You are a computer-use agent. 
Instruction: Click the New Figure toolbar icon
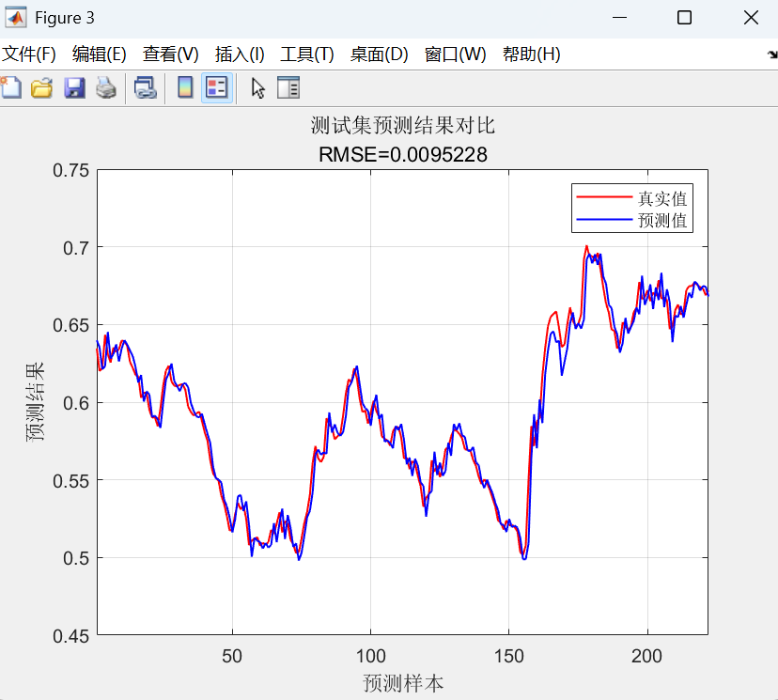(x=11, y=87)
